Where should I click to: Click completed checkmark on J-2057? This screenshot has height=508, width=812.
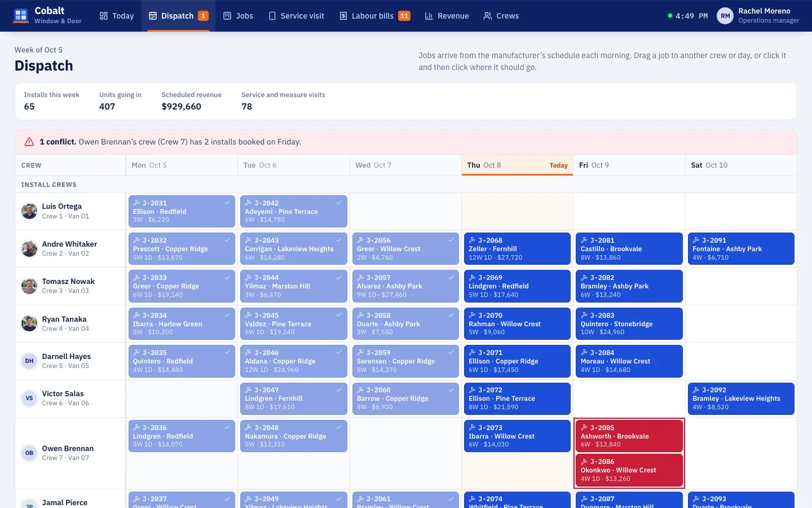(x=451, y=277)
